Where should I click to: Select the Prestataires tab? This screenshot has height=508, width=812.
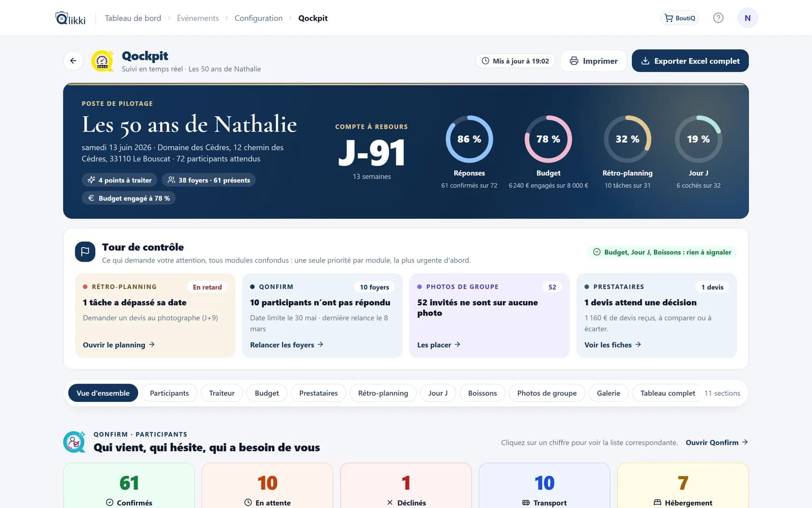(319, 393)
